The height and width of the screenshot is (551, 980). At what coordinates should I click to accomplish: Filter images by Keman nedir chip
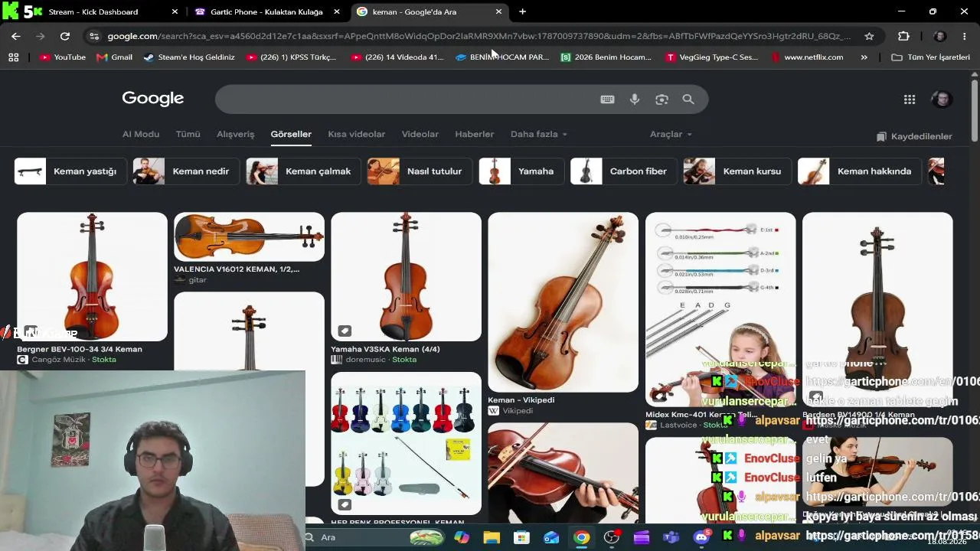coord(186,171)
